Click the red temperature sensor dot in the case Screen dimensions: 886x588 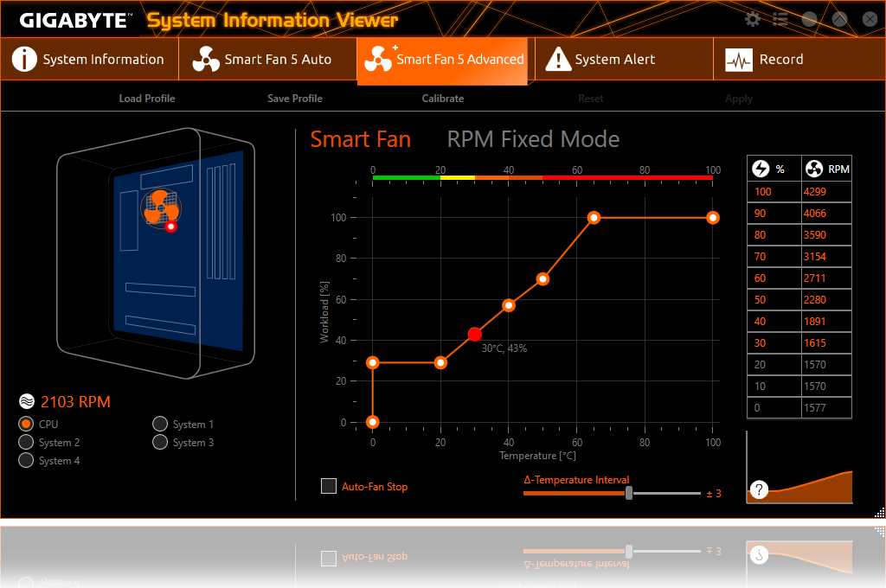(171, 227)
